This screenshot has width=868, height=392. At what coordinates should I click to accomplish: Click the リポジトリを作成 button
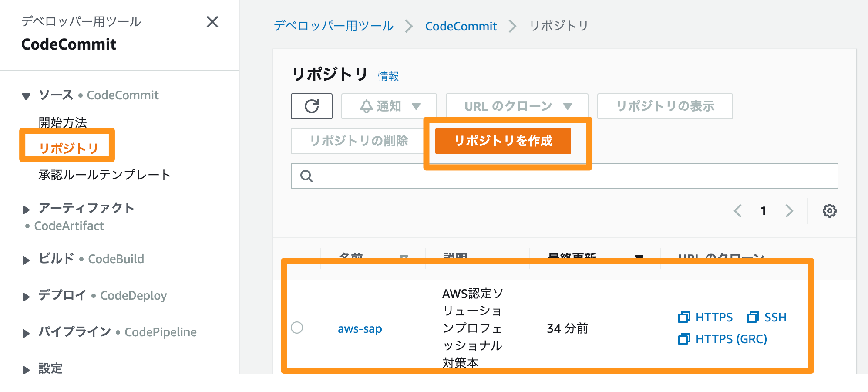point(503,141)
